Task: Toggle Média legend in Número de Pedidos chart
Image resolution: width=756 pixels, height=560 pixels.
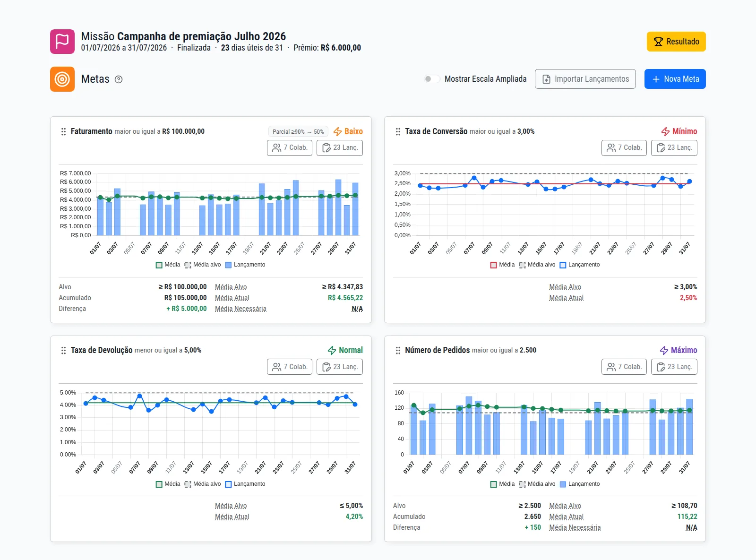Action: pos(503,484)
